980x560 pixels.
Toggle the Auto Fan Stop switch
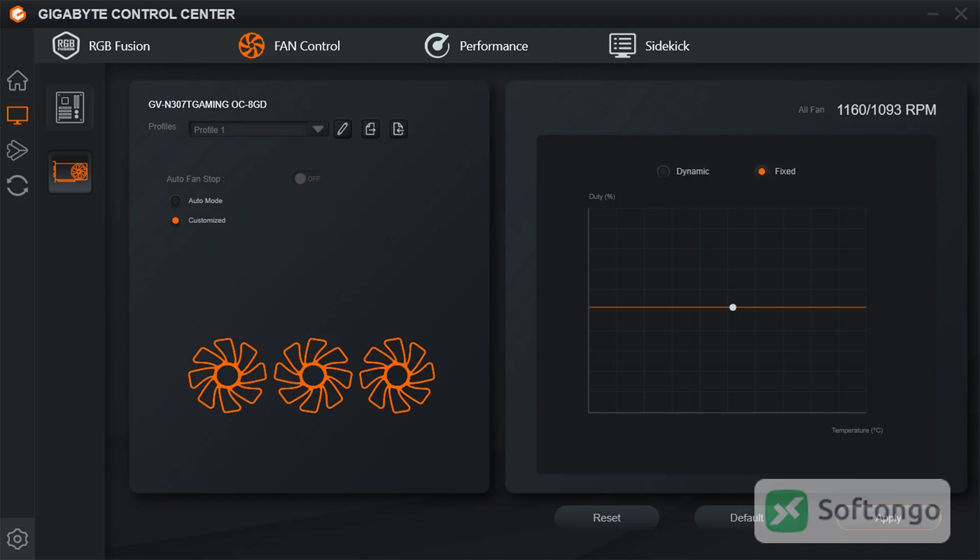(x=307, y=179)
